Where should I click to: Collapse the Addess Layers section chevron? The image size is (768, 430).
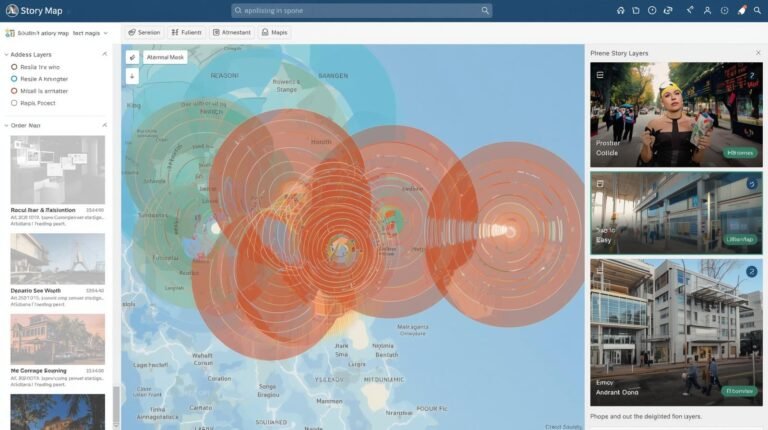click(x=6, y=55)
